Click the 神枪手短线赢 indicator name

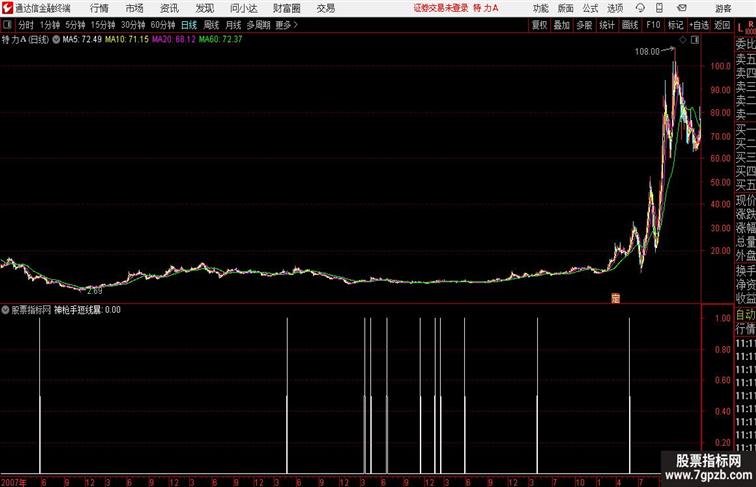point(77,310)
